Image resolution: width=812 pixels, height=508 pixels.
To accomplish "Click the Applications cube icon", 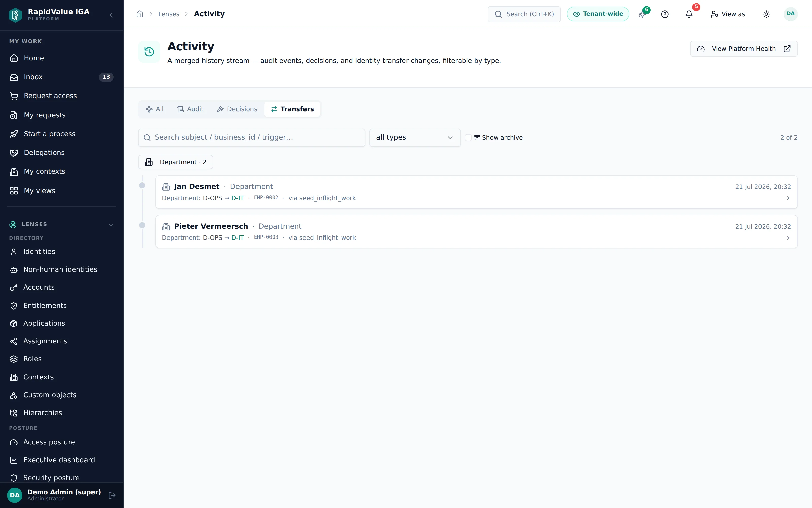I will coord(14,324).
